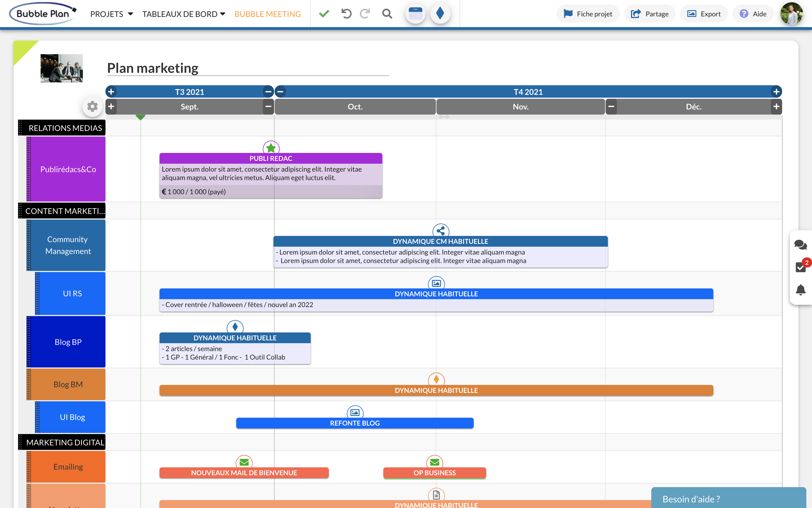The image size is (812, 508).
Task: Select the Community Management row label
Action: tap(66, 245)
